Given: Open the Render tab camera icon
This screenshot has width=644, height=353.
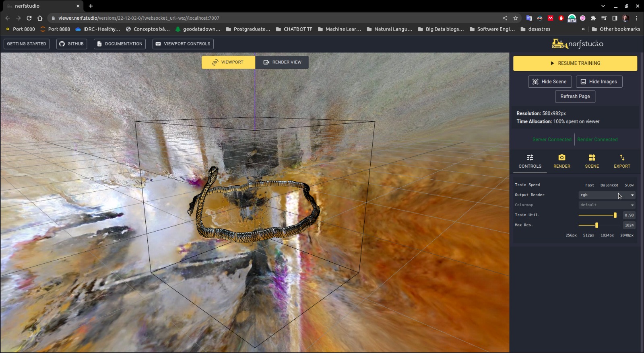Looking at the screenshot, I should pos(561,158).
